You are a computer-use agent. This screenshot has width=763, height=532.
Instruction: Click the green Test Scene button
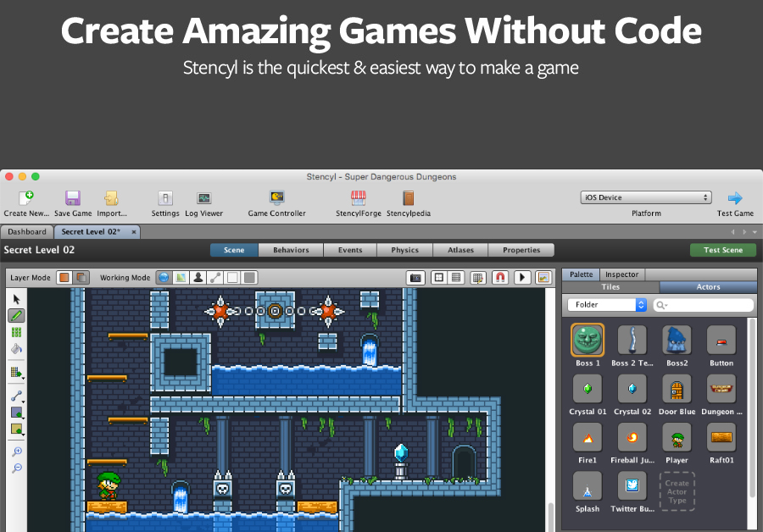[723, 250]
